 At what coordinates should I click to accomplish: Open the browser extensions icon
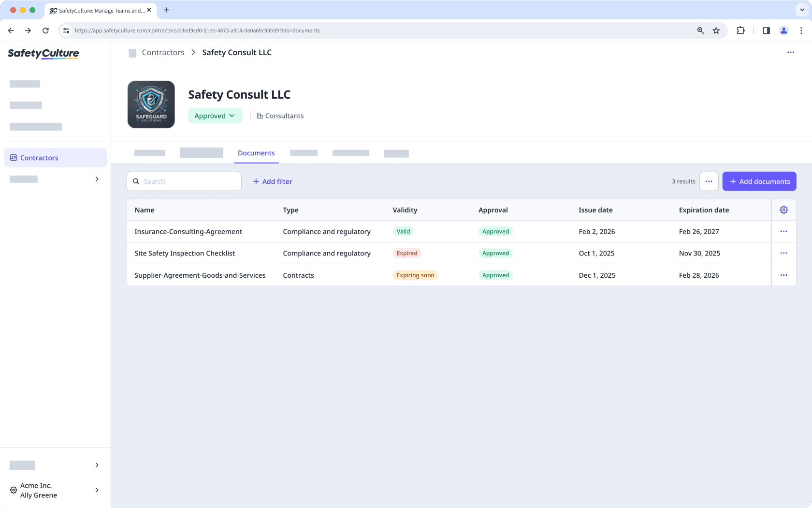(740, 30)
